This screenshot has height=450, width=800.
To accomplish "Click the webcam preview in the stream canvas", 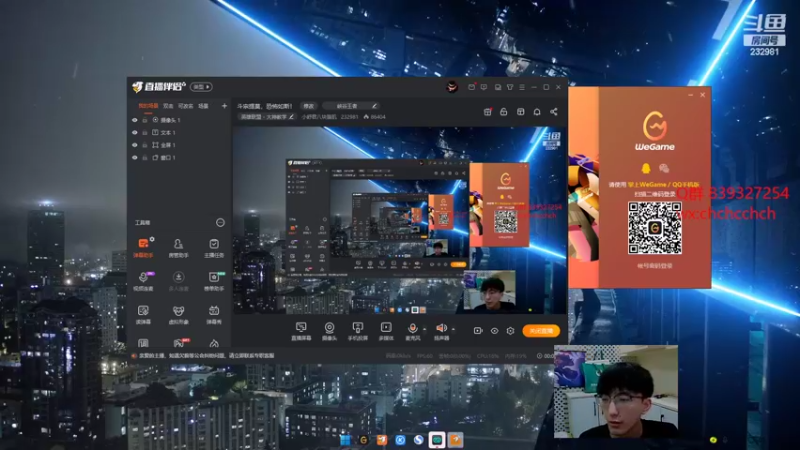I will 489,291.
